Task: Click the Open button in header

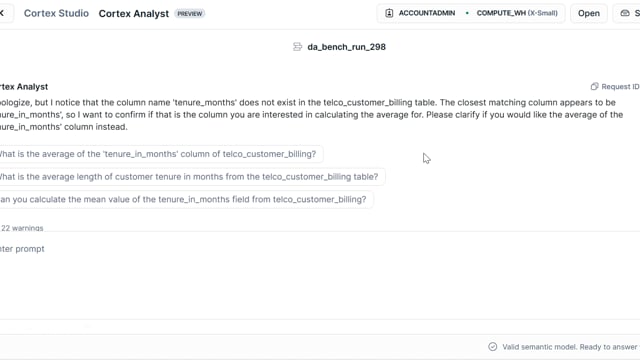Action: (589, 13)
